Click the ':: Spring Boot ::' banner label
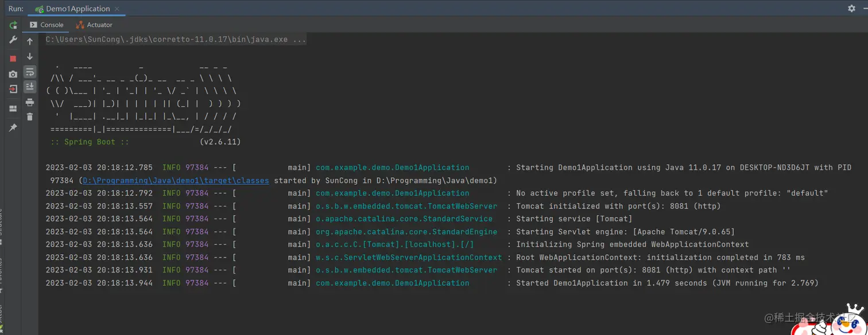This screenshot has height=335, width=868. (x=90, y=142)
